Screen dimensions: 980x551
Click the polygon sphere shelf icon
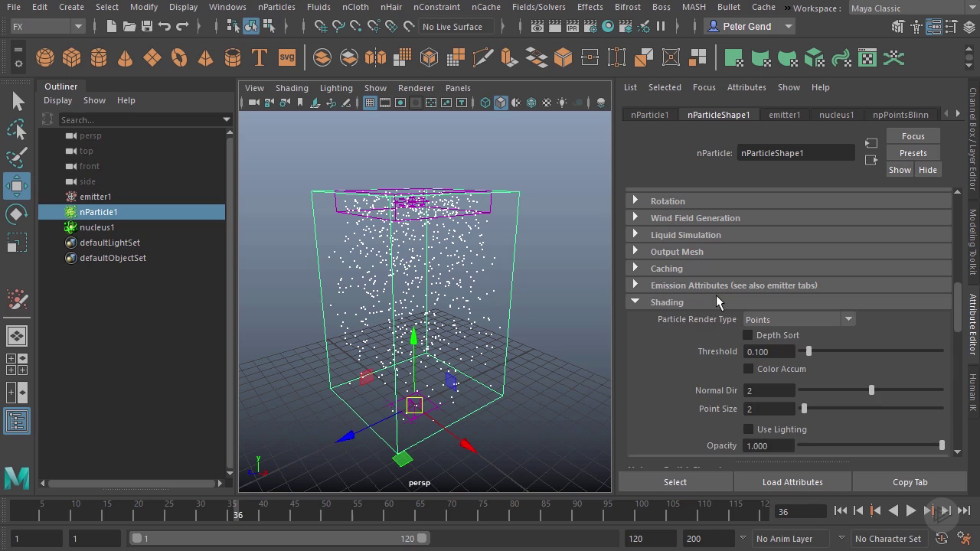pos(45,58)
